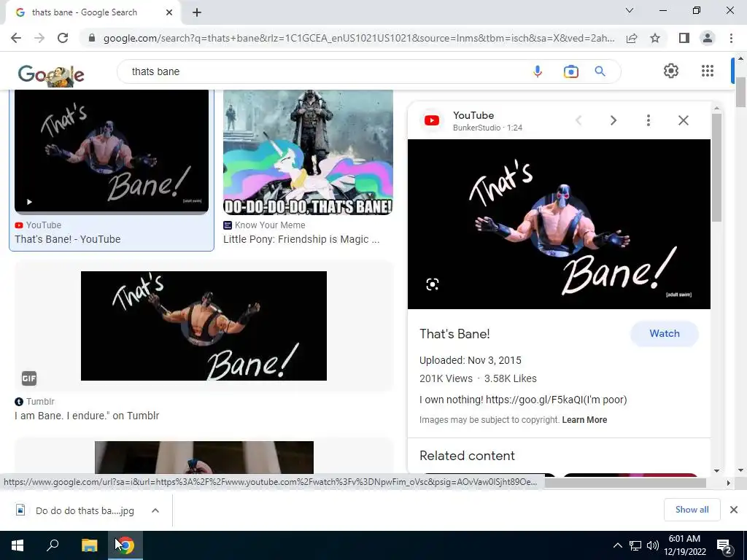Click the That's Bane! heading text
747x560 pixels.
(454, 334)
